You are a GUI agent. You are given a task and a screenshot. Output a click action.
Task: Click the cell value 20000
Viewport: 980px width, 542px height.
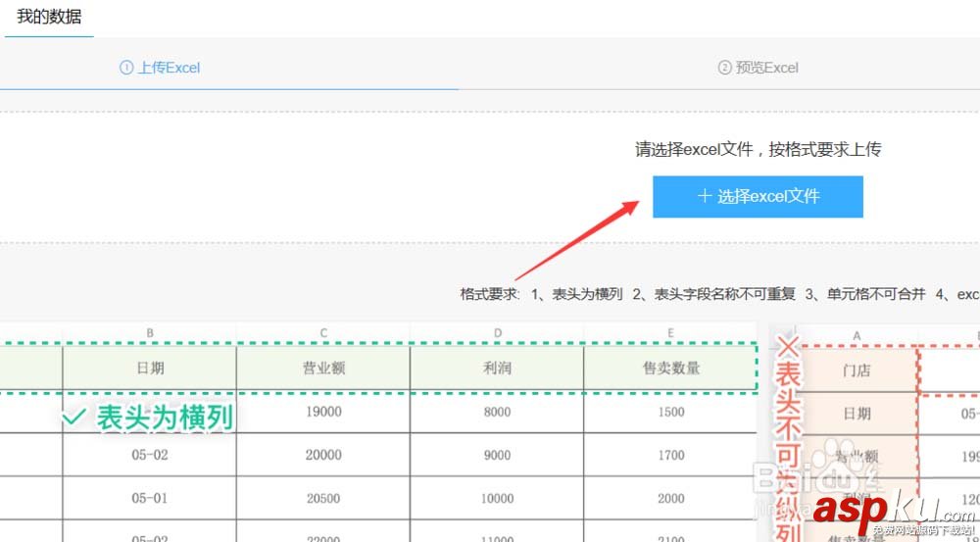(x=323, y=455)
